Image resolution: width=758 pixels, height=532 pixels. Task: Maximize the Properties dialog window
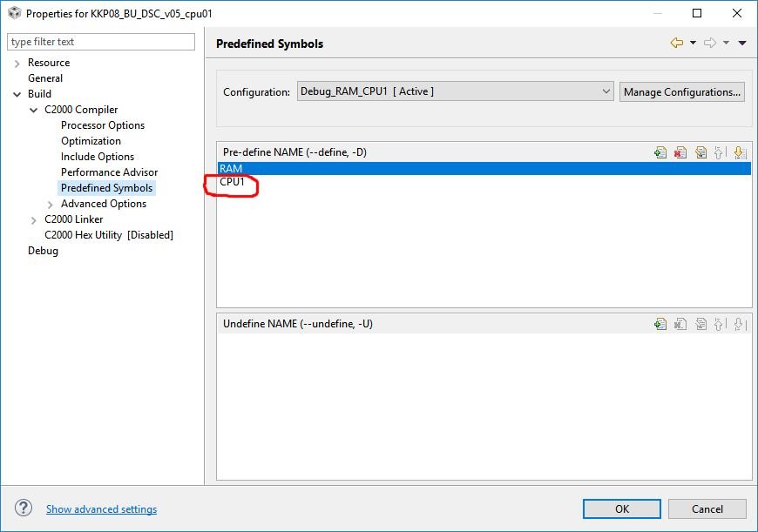pos(697,13)
